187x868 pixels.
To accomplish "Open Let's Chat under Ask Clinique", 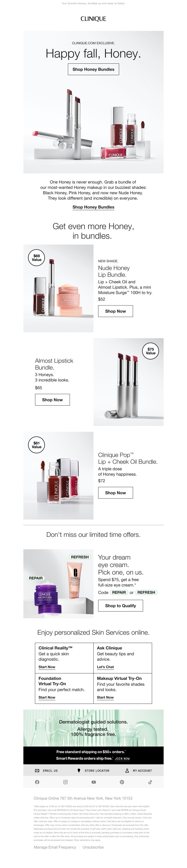I will pos(105,667).
